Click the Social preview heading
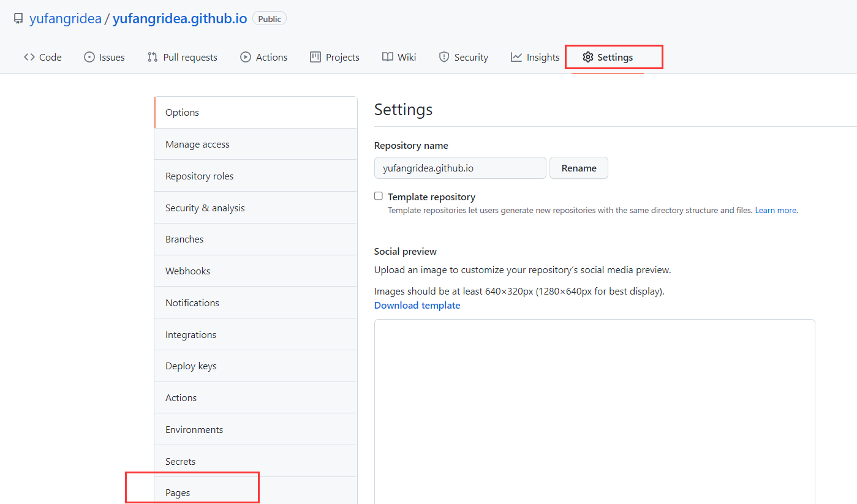Viewport: 857px width, 504px height. (x=406, y=251)
